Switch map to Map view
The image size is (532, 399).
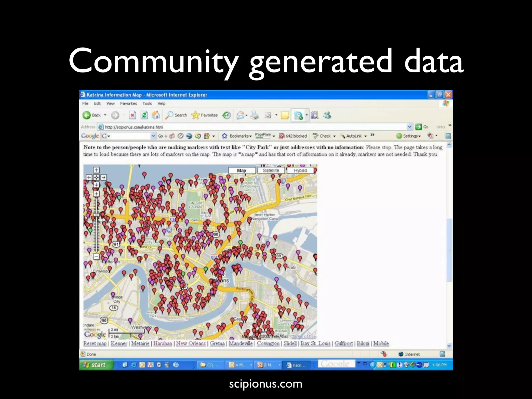click(x=242, y=170)
